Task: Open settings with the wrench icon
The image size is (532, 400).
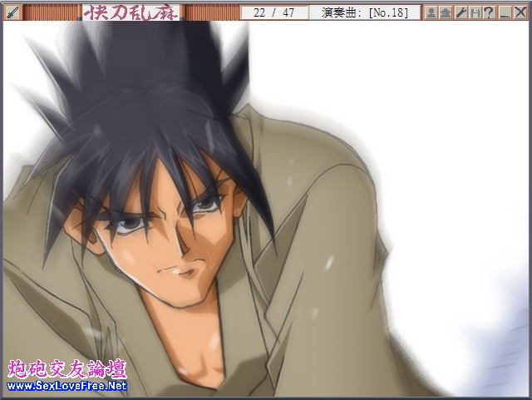Action: tap(461, 12)
